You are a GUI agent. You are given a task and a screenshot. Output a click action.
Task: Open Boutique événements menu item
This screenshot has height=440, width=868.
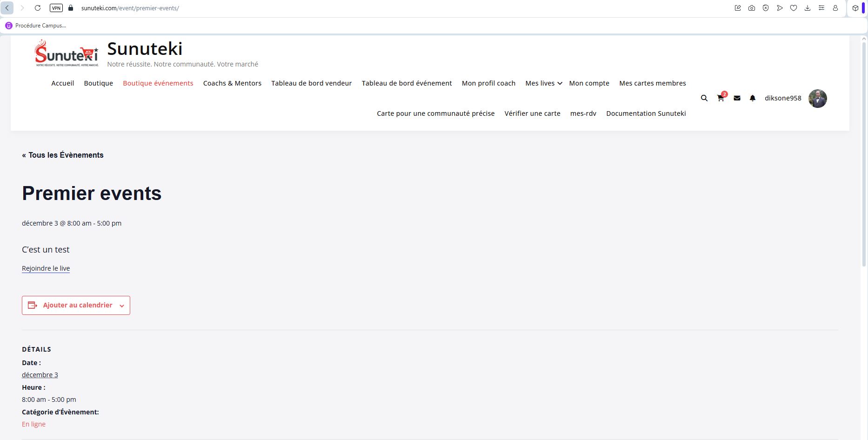(158, 83)
